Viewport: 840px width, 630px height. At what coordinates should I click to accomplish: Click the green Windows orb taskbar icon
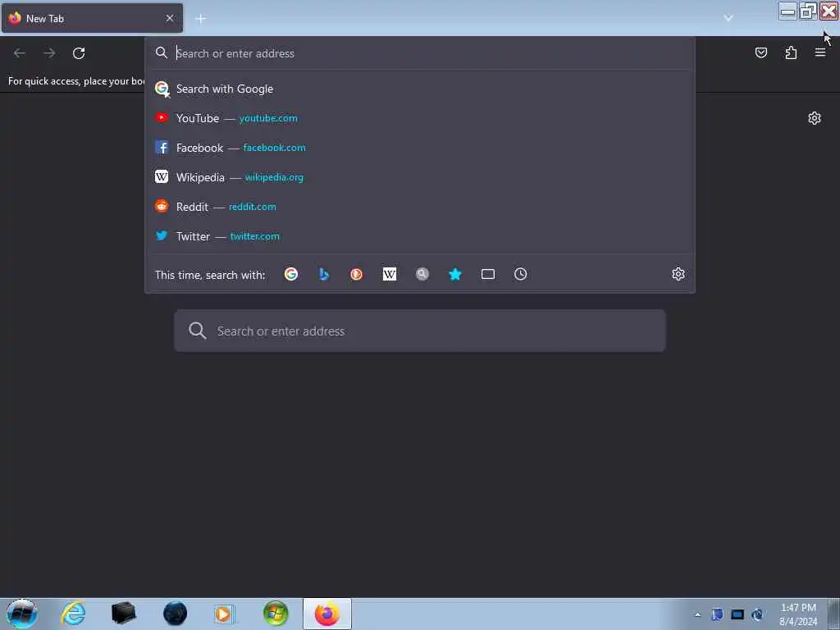click(x=276, y=614)
